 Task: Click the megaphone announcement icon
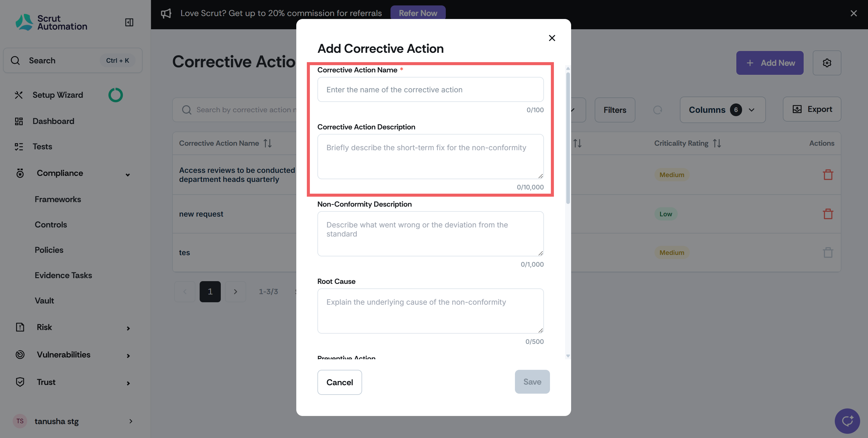(166, 14)
